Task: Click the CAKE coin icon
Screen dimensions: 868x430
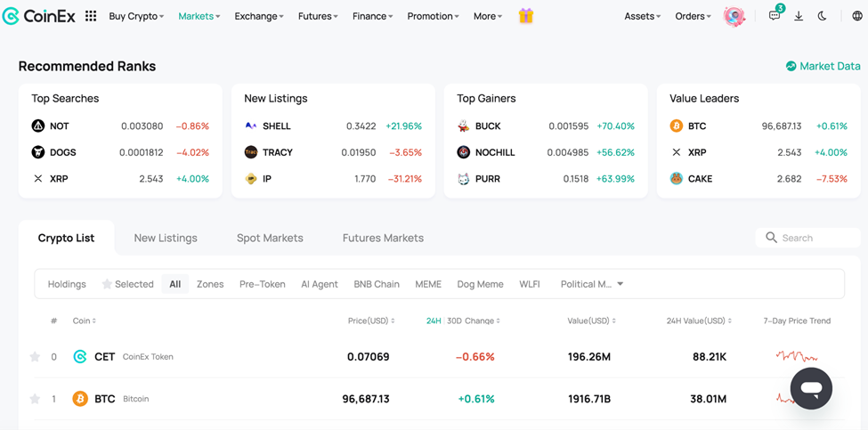Action: pyautogui.click(x=676, y=179)
